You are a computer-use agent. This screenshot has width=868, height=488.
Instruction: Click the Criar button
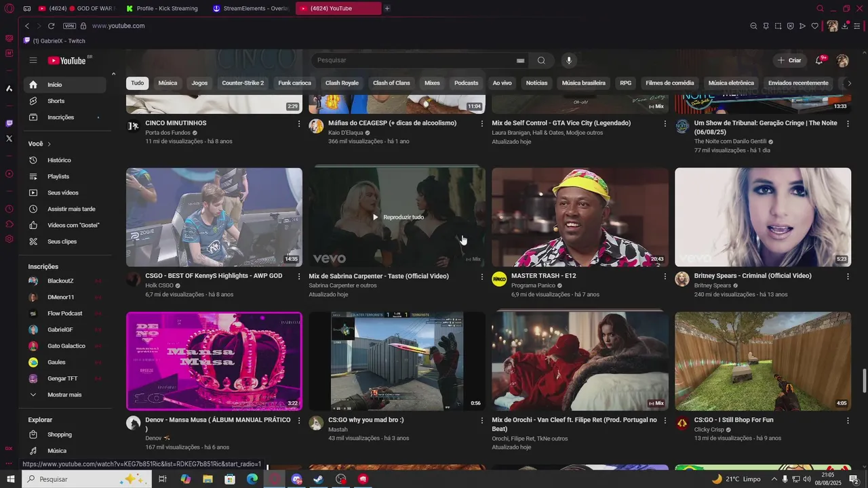point(789,60)
